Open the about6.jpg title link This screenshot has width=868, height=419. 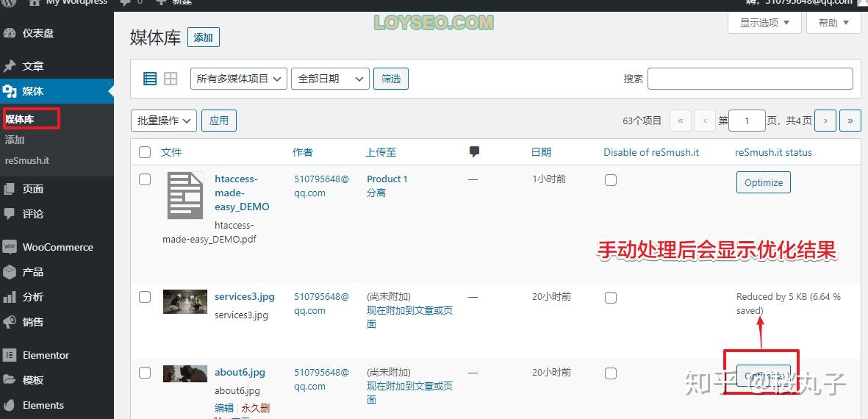[x=240, y=372]
